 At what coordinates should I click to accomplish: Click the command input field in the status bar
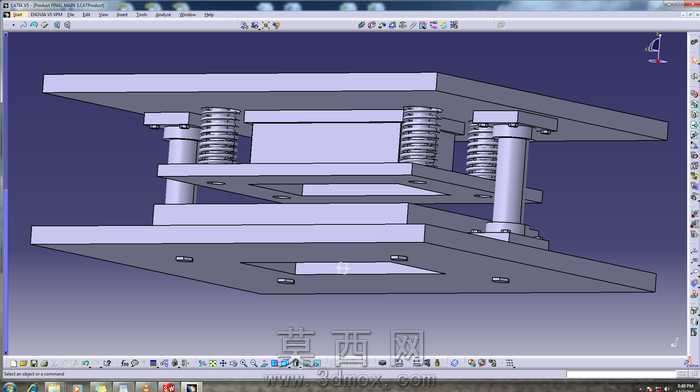(x=621, y=374)
